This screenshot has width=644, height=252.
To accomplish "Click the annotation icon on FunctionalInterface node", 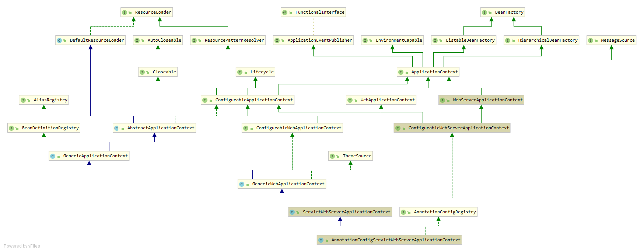I will click(x=285, y=13).
